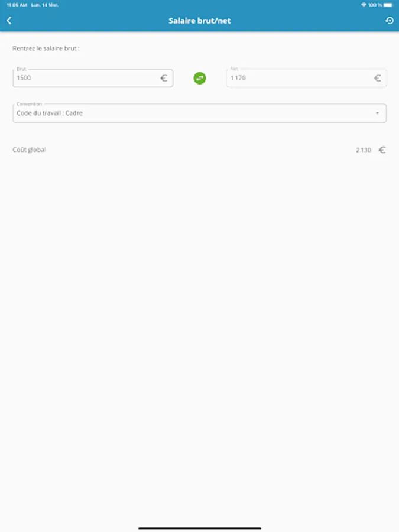Tap the time shown in status bar
The height and width of the screenshot is (532, 399).
pyautogui.click(x=17, y=5)
